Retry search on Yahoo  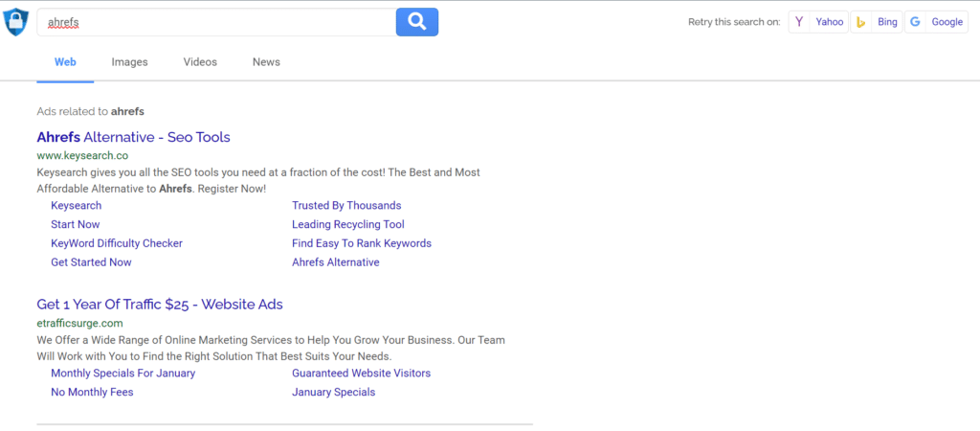point(818,22)
